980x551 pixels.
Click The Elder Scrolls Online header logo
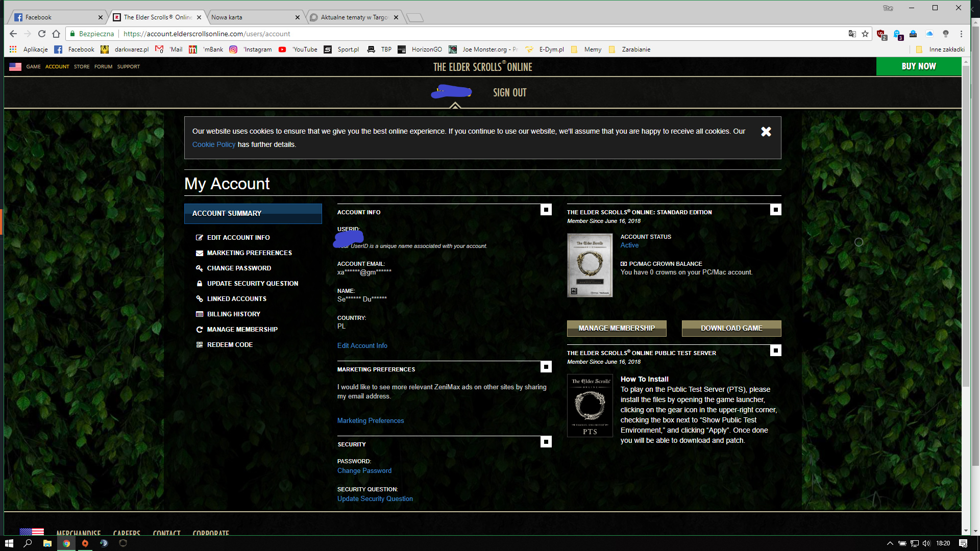tap(482, 67)
